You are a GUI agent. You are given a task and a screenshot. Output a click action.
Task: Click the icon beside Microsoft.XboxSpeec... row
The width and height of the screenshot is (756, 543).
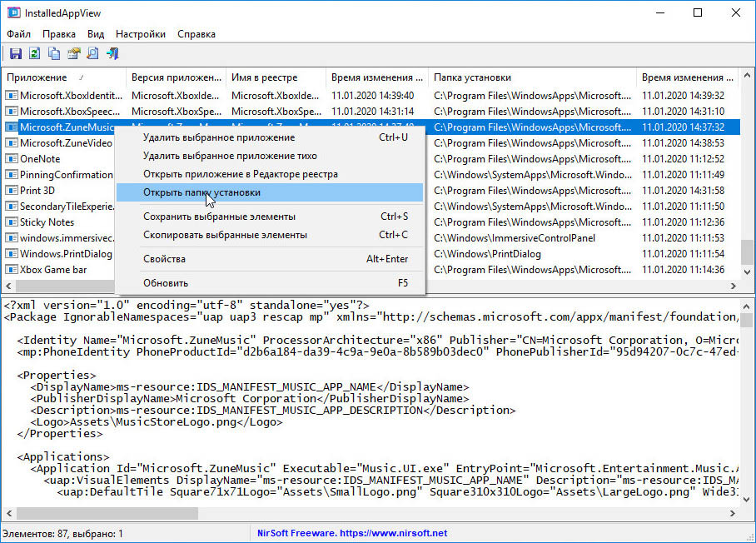point(12,112)
